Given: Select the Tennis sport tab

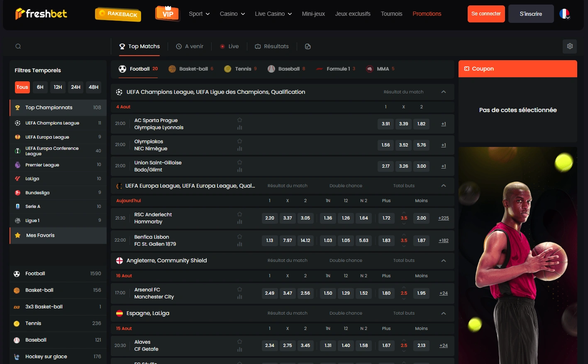Looking at the screenshot, I should [240, 69].
